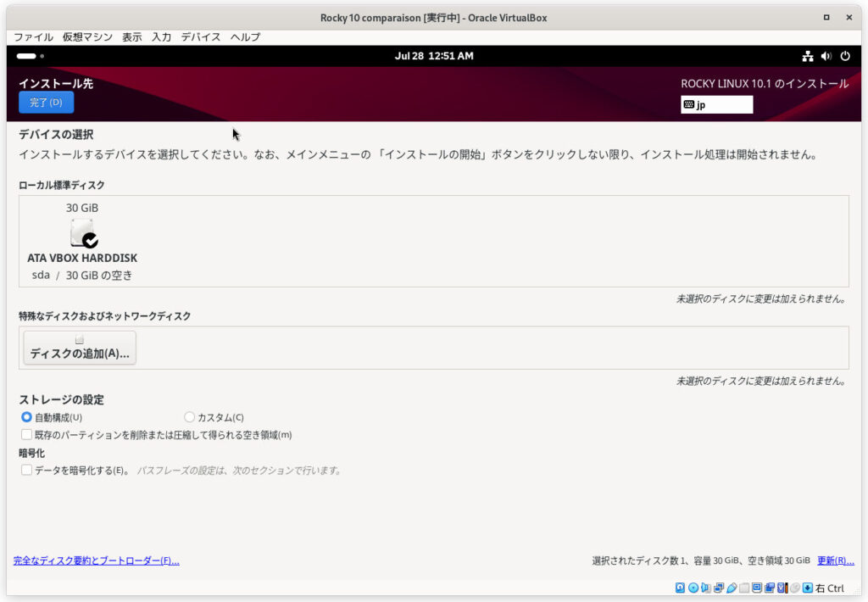Image resolution: width=868 pixels, height=602 pixels.
Task: Click the 'sda / 30 GiB の空き' text
Action: (82, 276)
